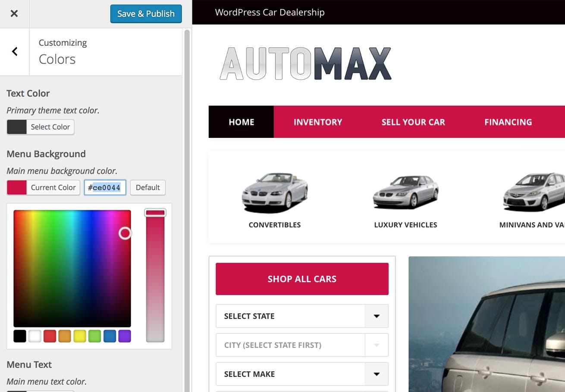Open the SELECT MAKE dropdown
Screen dimensions: 565x392
(x=302, y=374)
